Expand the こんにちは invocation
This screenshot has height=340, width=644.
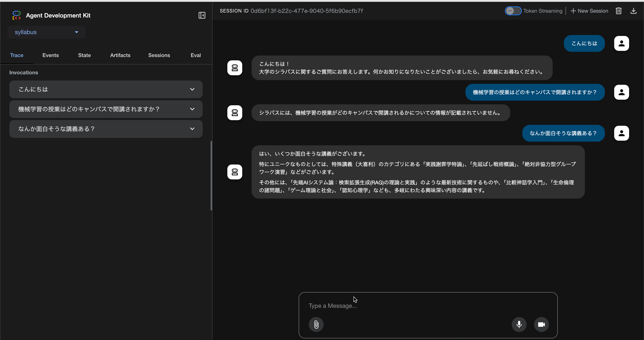[x=106, y=89]
